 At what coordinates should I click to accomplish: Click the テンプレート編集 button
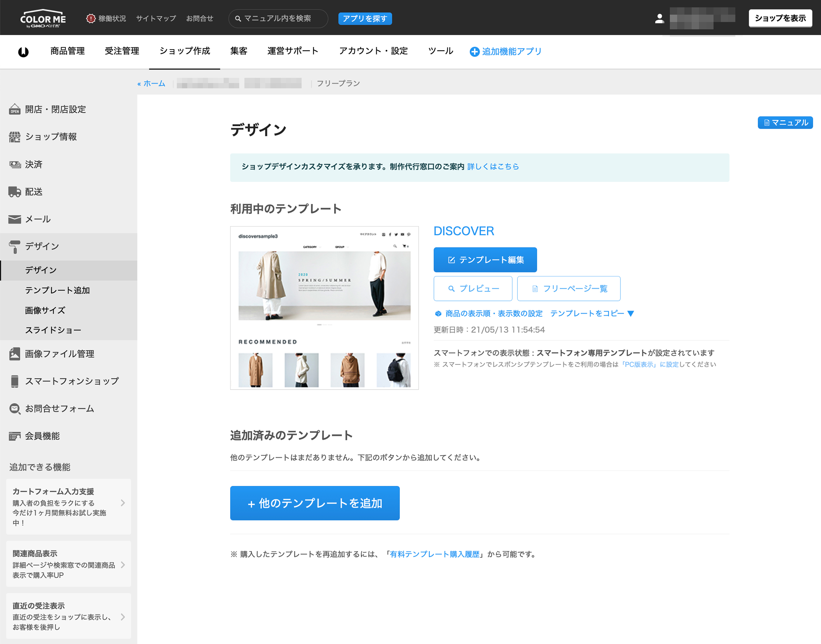pyautogui.click(x=485, y=260)
